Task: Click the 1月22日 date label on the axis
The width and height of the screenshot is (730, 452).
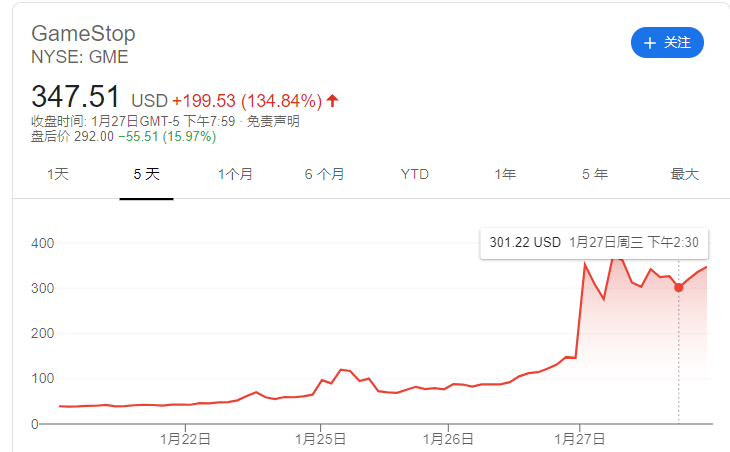Action: (189, 438)
